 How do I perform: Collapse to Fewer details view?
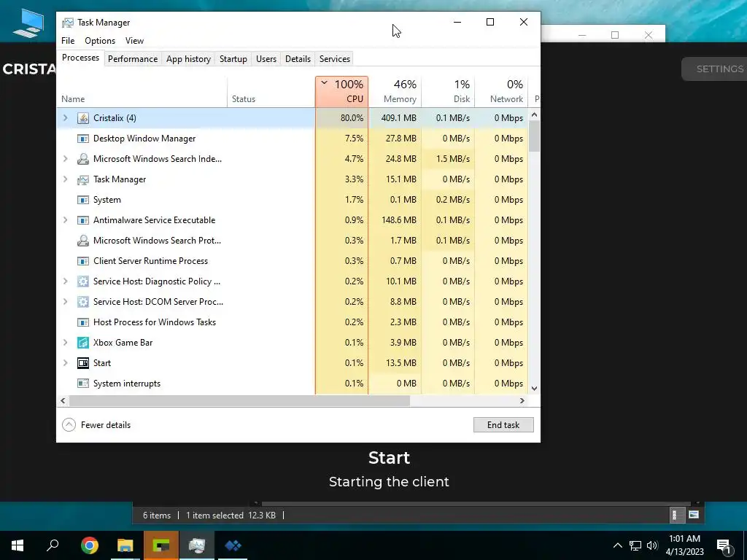(x=96, y=425)
